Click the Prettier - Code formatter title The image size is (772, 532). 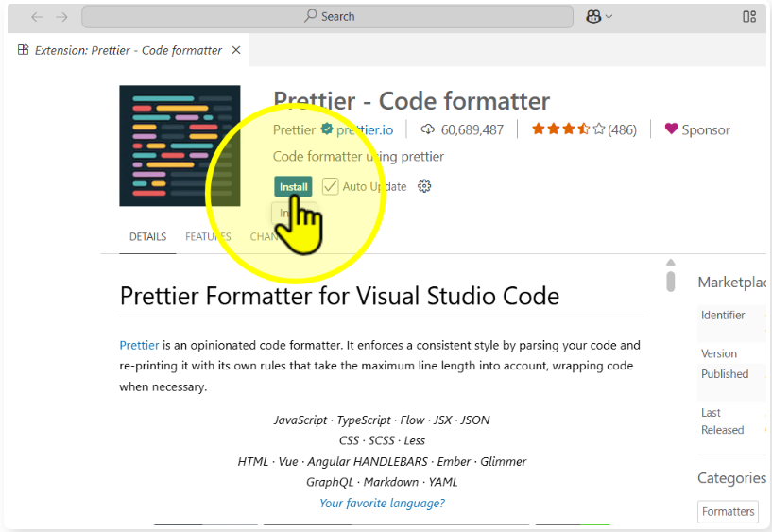412,101
